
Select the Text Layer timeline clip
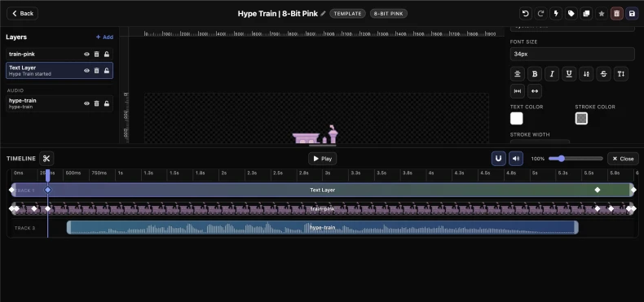323,190
